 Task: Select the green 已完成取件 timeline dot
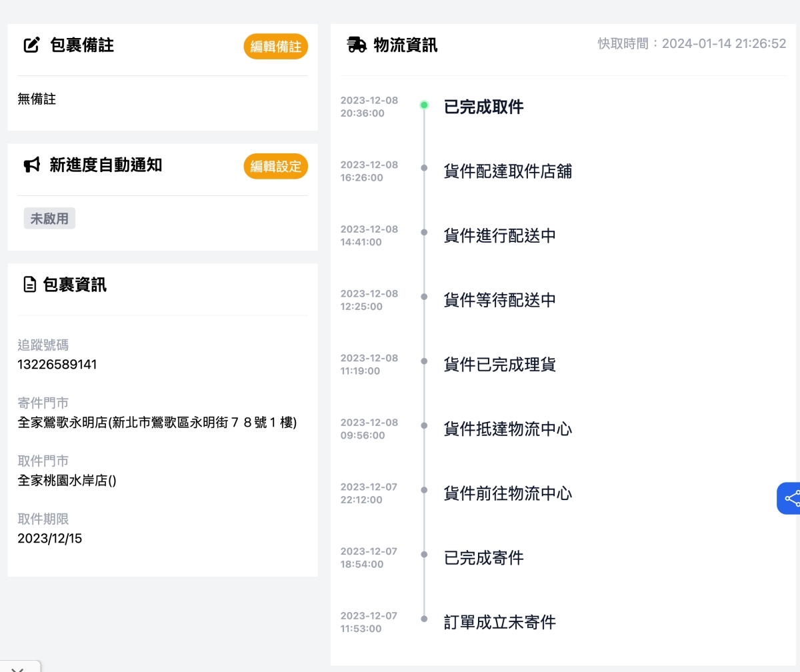424,105
